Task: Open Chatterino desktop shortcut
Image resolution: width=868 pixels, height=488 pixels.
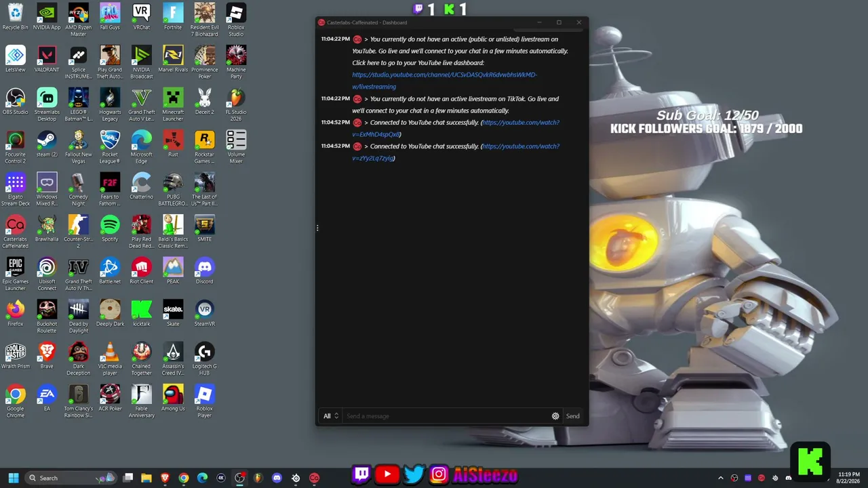Action: 141,186
